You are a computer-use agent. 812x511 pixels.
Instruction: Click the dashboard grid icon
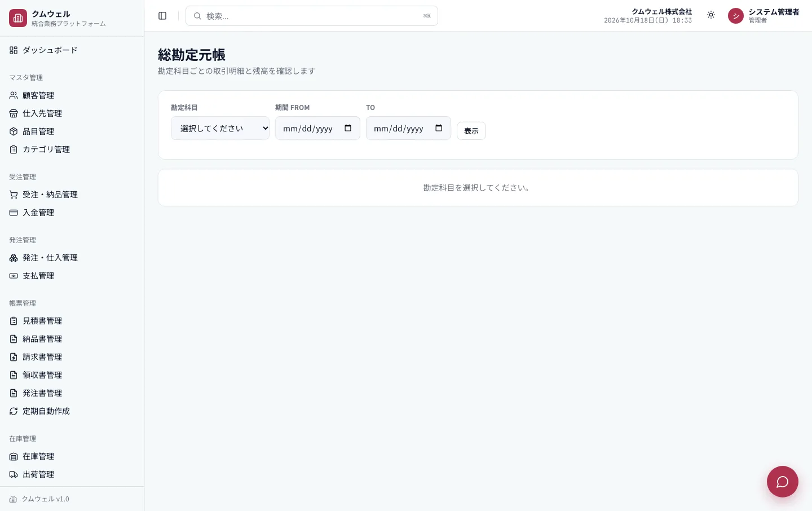coord(14,50)
